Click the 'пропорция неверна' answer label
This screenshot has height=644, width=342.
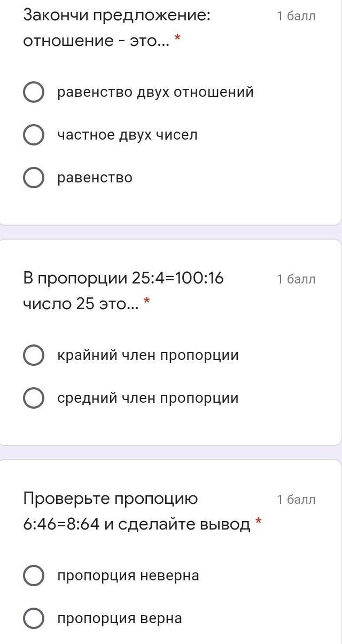pyautogui.click(x=128, y=576)
